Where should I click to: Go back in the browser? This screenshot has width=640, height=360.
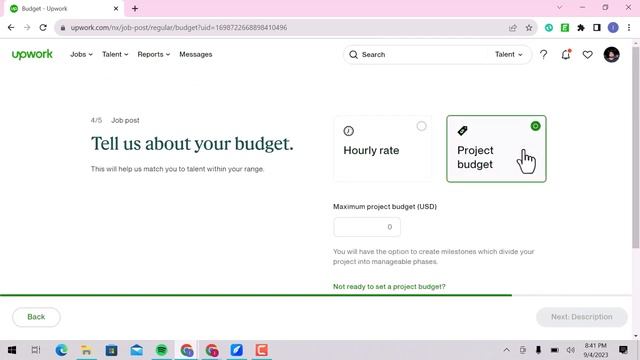click(11, 28)
